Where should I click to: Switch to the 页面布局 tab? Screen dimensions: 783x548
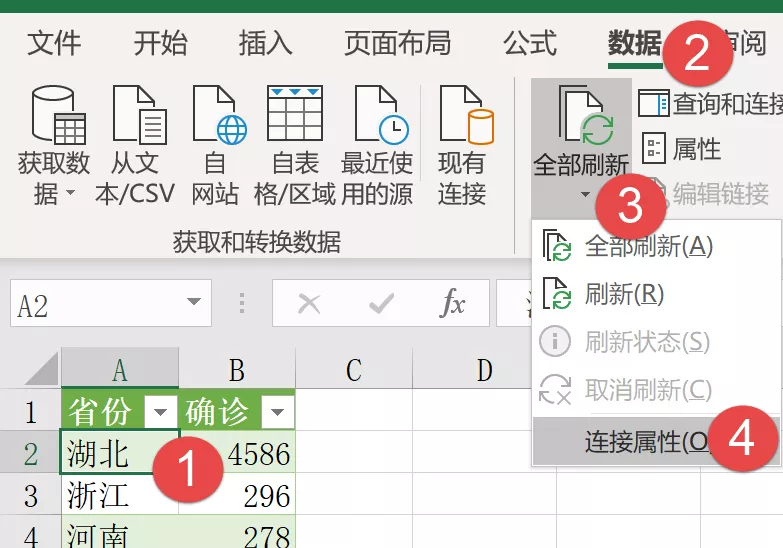click(x=397, y=43)
